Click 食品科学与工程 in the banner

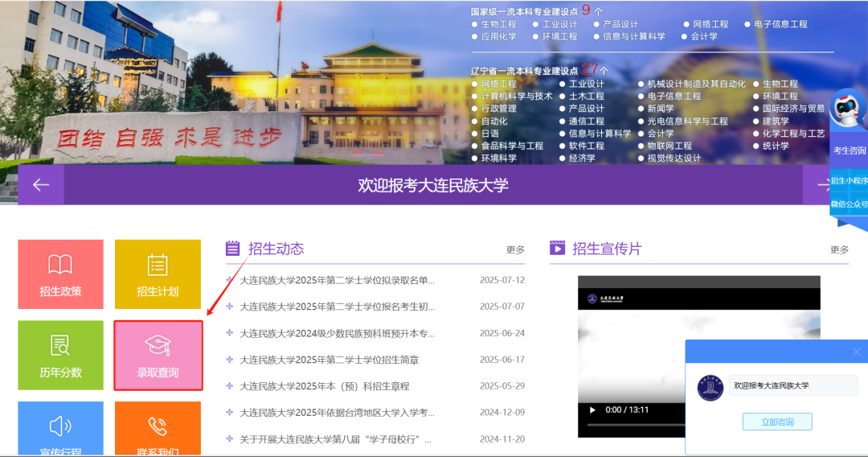point(512,146)
